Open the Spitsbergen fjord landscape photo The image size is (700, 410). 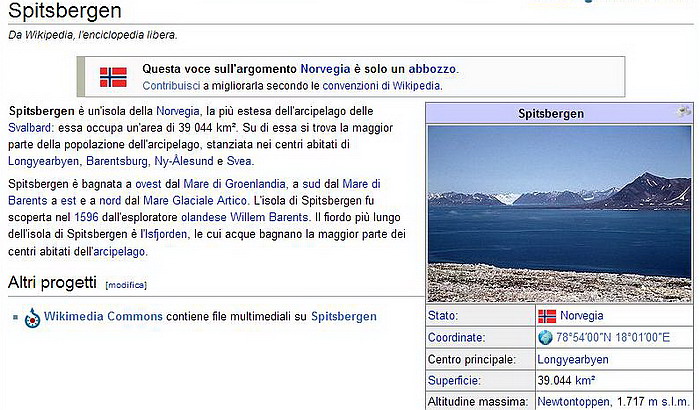pyautogui.click(x=559, y=213)
